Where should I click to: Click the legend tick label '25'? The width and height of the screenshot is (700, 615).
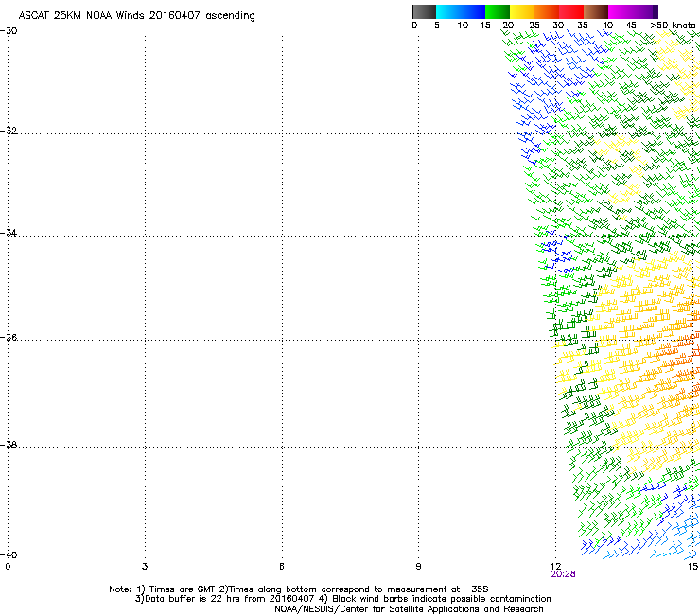tap(534, 26)
